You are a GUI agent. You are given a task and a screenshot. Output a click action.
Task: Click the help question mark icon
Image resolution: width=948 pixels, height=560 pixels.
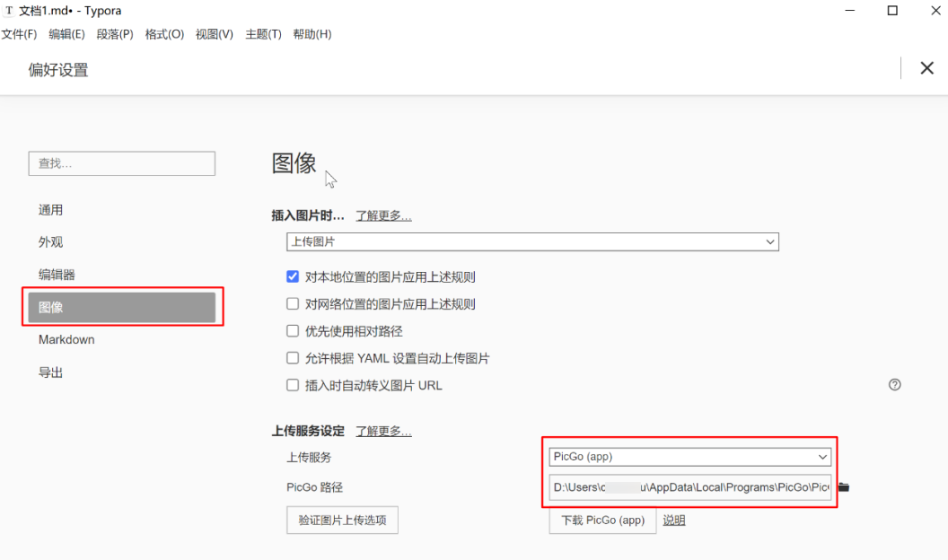tap(894, 385)
